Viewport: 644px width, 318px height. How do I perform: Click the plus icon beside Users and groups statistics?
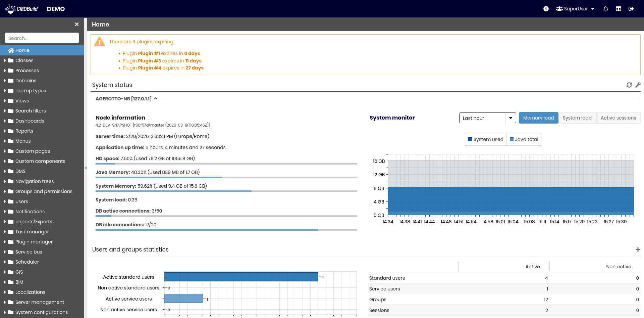coord(638,249)
